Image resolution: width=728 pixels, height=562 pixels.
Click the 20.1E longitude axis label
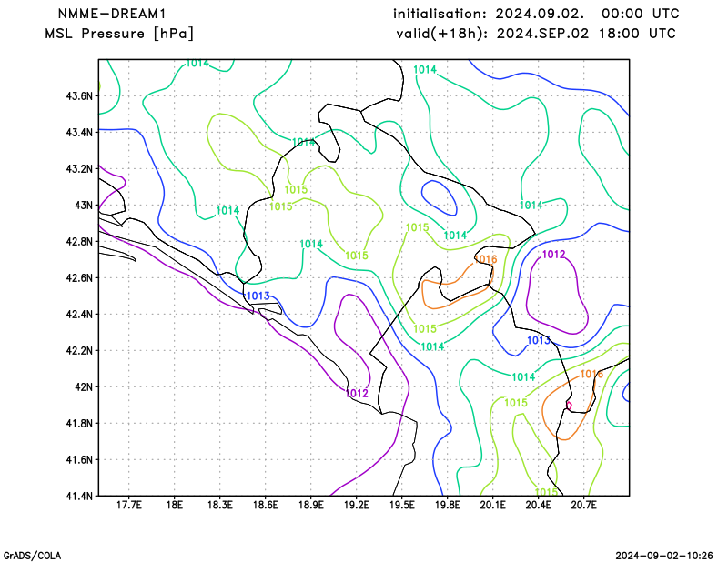pyautogui.click(x=492, y=505)
